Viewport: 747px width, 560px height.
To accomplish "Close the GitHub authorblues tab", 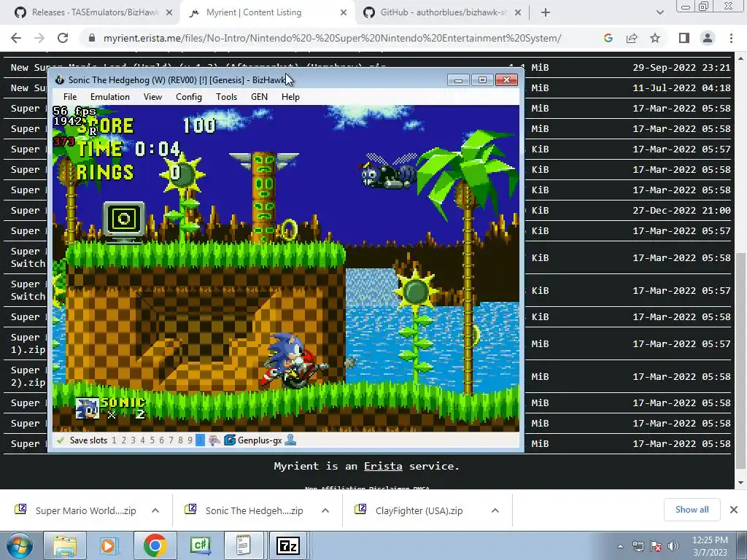I will coord(519,13).
